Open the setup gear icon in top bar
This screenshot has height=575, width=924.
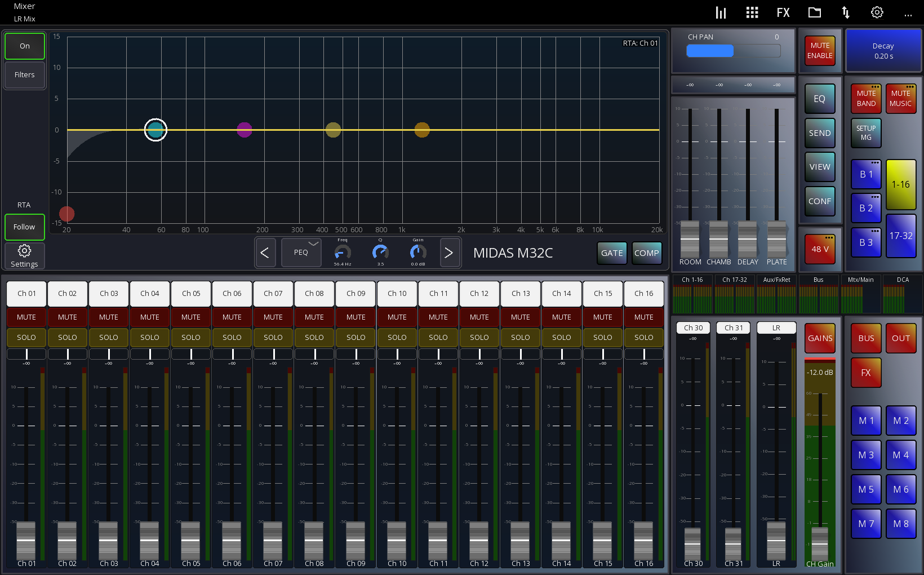877,12
